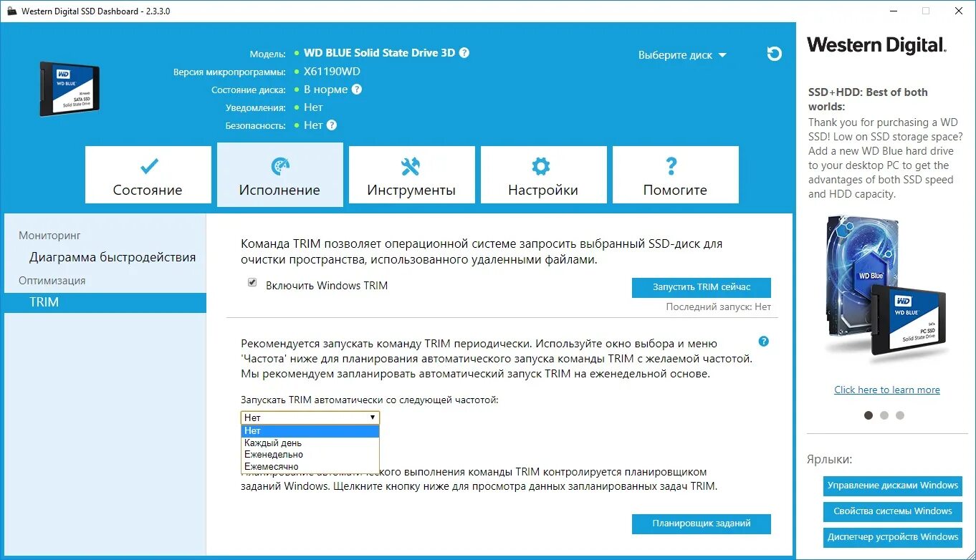Select 'Нет' in the frequency list

[x=310, y=431]
